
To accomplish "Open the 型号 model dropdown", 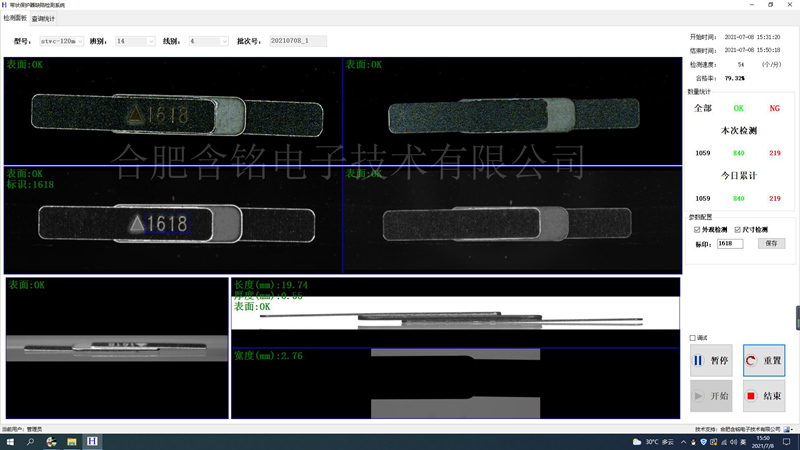I will [x=61, y=41].
